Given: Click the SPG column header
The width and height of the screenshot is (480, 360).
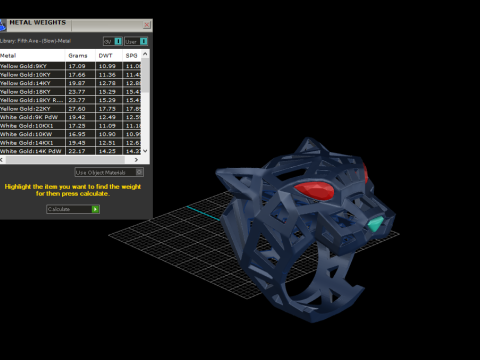Looking at the screenshot, I should (x=132, y=55).
